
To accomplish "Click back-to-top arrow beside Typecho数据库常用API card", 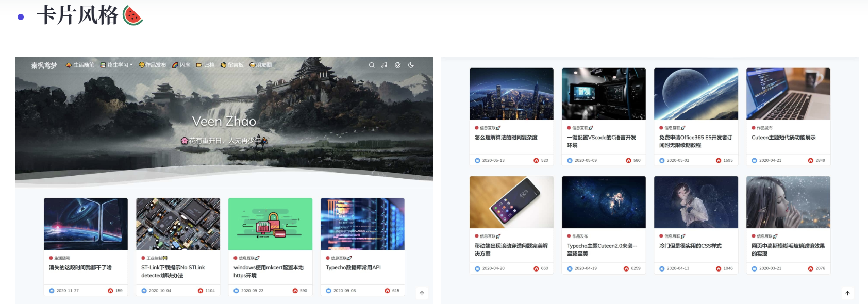I will click(x=422, y=293).
